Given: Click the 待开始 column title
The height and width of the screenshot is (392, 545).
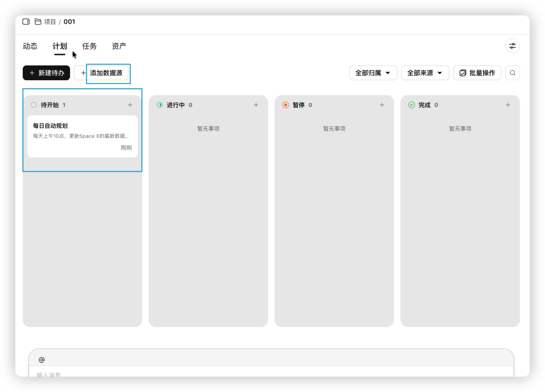Looking at the screenshot, I should (x=49, y=105).
